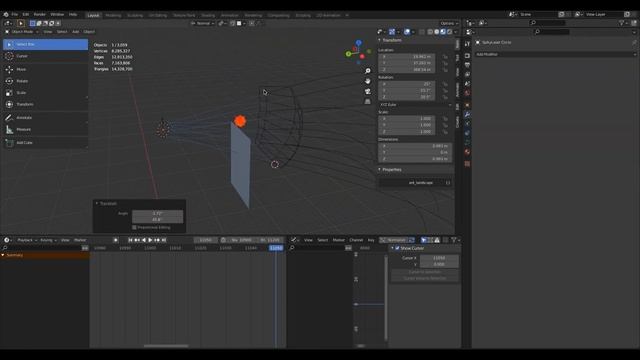The width and height of the screenshot is (640, 360).
Task: Open the Object Mode dropdown
Action: (x=22, y=31)
